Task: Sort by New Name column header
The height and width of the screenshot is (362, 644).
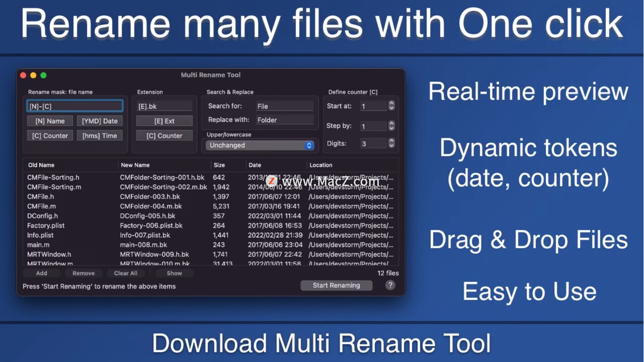Action: (x=164, y=165)
